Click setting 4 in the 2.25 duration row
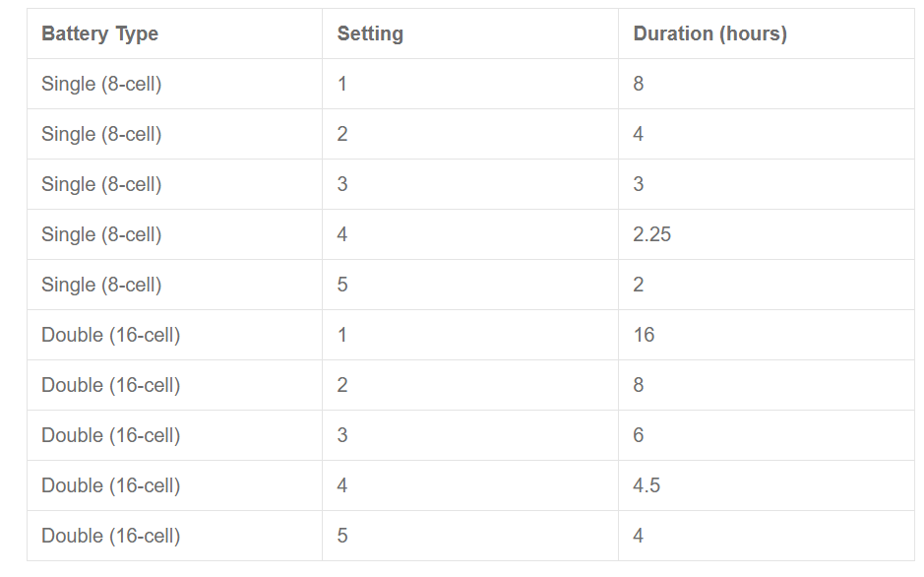The height and width of the screenshot is (577, 924). [342, 234]
